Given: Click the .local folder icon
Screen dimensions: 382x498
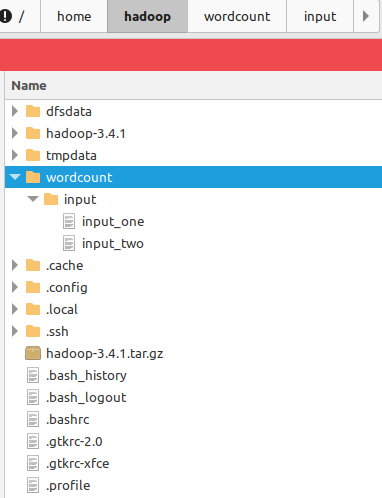Looking at the screenshot, I should [x=33, y=309].
